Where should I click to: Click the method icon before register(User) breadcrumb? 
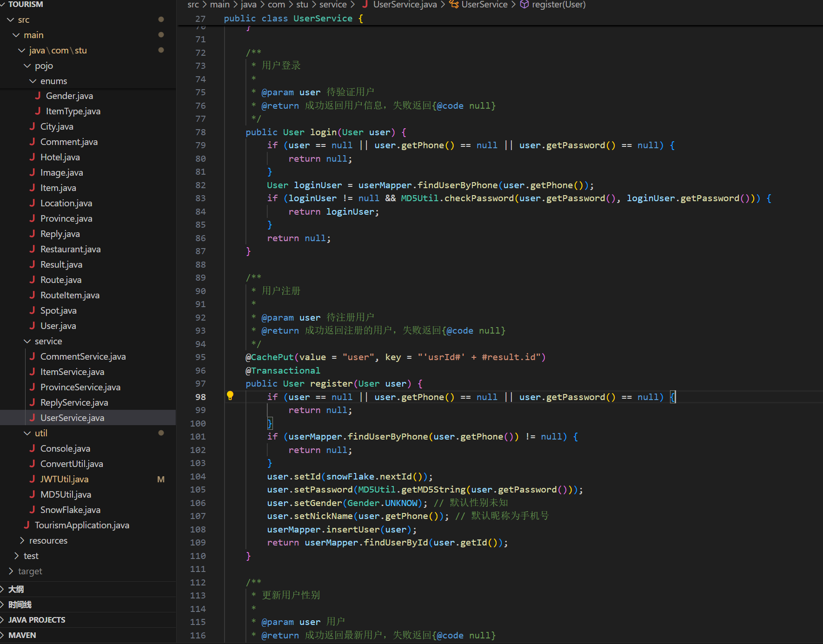(x=524, y=5)
